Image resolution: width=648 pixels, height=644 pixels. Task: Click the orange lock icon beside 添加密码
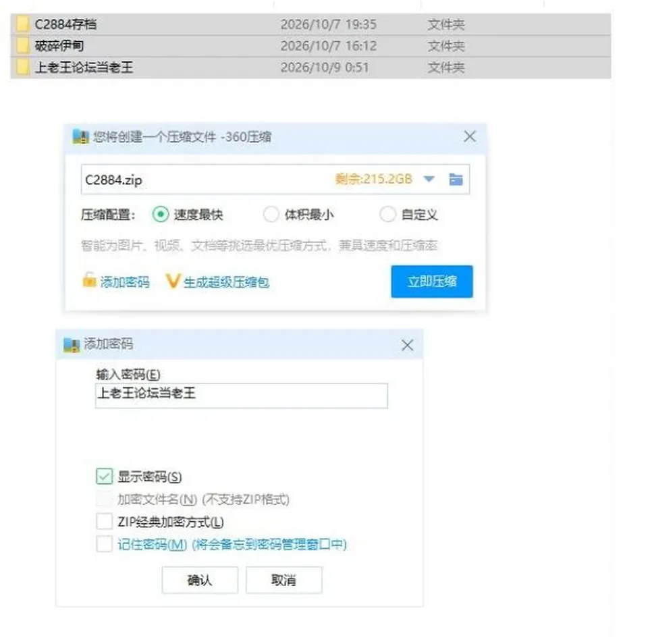(89, 280)
